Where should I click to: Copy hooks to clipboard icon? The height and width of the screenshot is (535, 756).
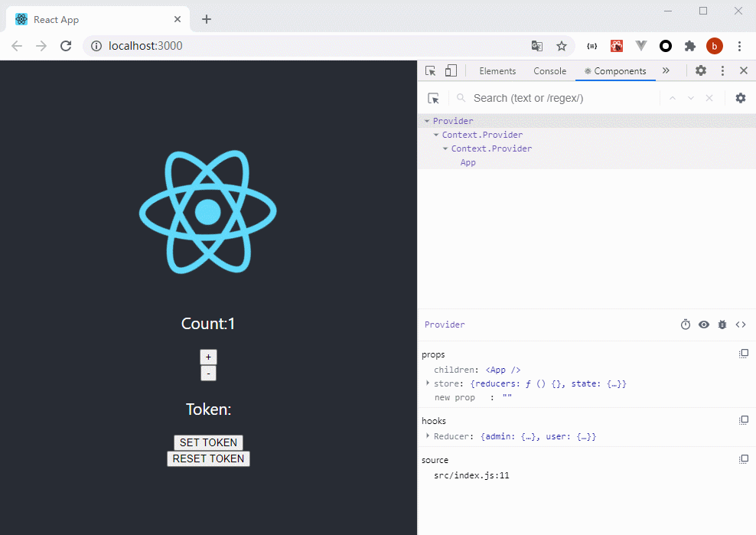click(x=744, y=421)
